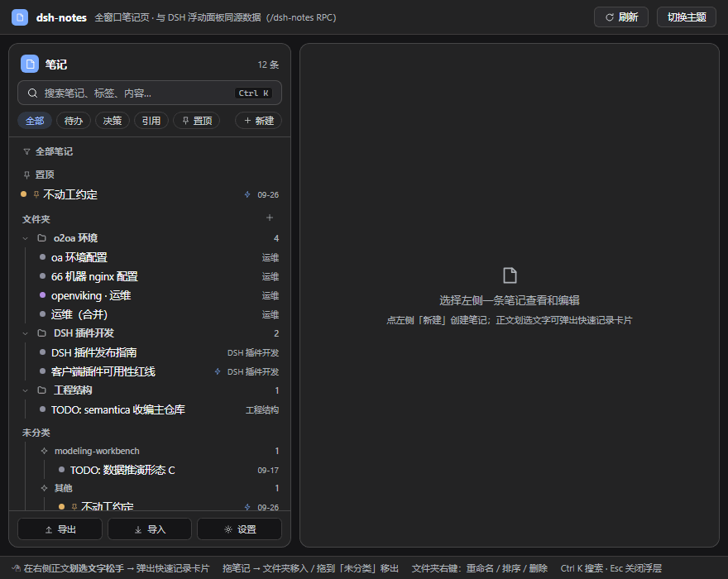The width and height of the screenshot is (728, 579).
Task: Open the note DSH 插件发布指南
Action: (158, 353)
